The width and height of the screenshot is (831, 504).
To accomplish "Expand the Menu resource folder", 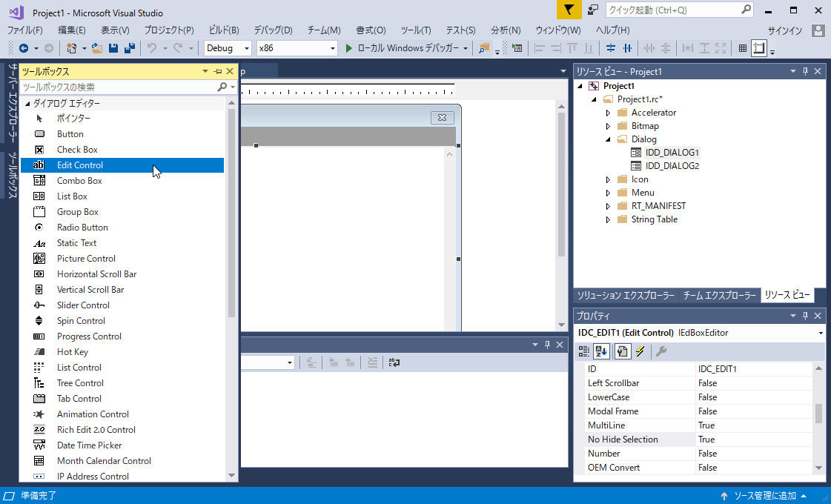I will coord(608,193).
